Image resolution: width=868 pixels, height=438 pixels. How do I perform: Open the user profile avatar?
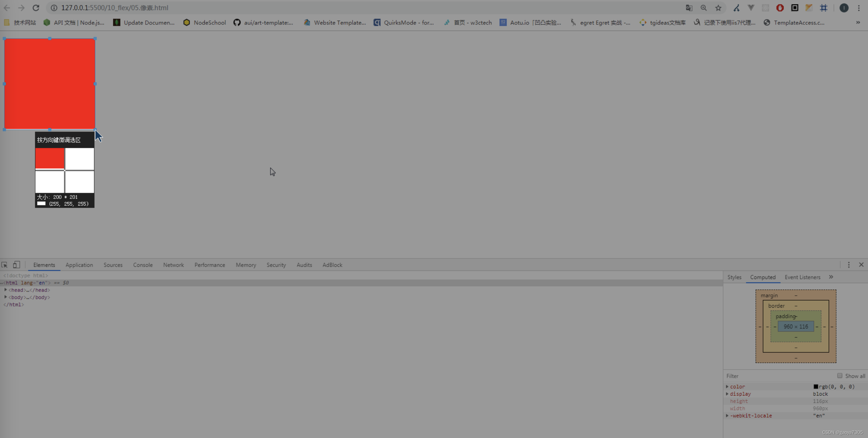(x=844, y=8)
